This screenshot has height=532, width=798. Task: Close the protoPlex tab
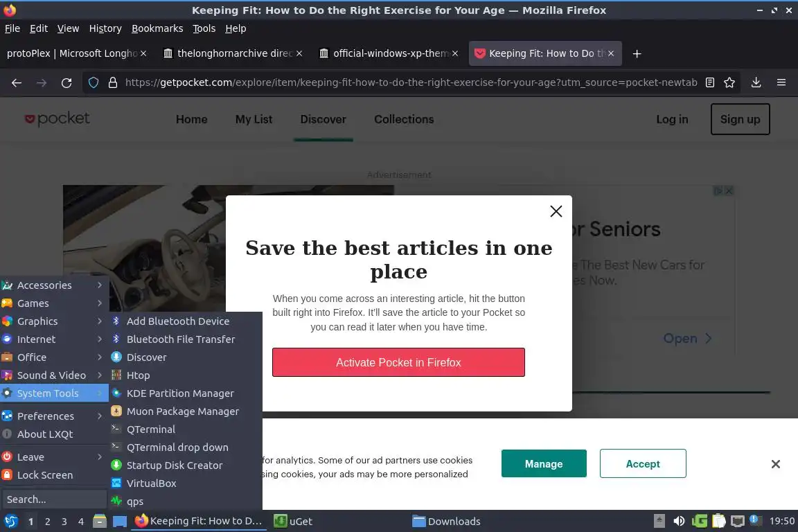(x=143, y=53)
